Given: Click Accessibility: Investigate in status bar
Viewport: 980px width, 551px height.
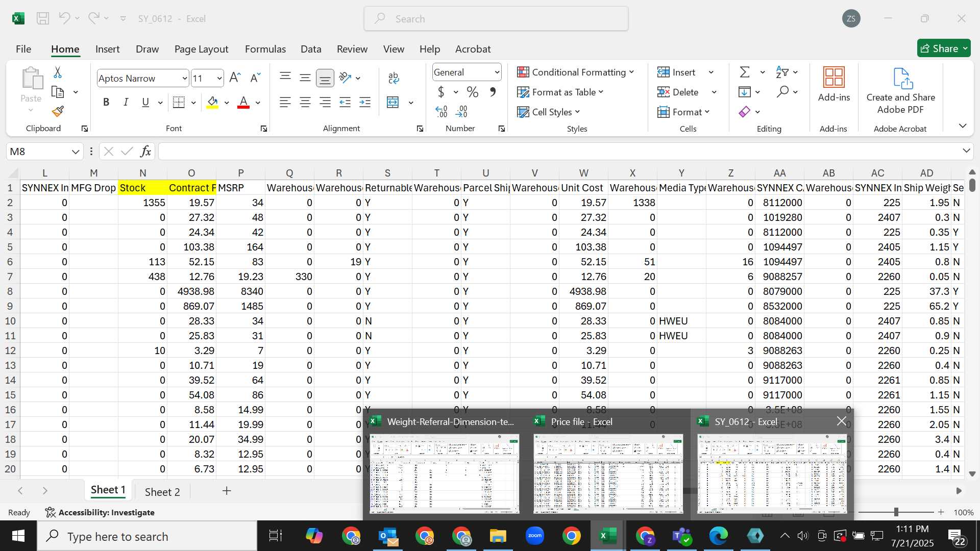Looking at the screenshot, I should tap(100, 512).
